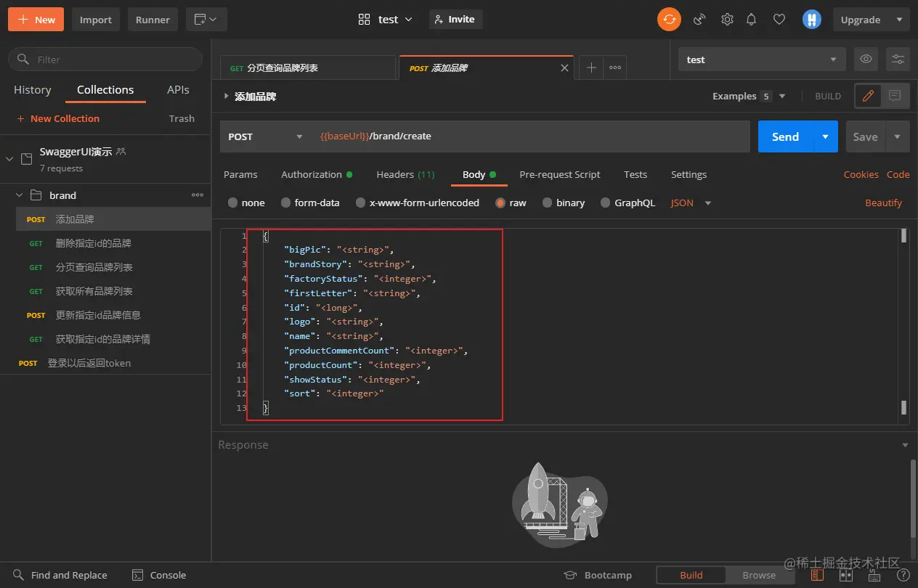
Task: Open the test environment selector
Action: pos(762,60)
